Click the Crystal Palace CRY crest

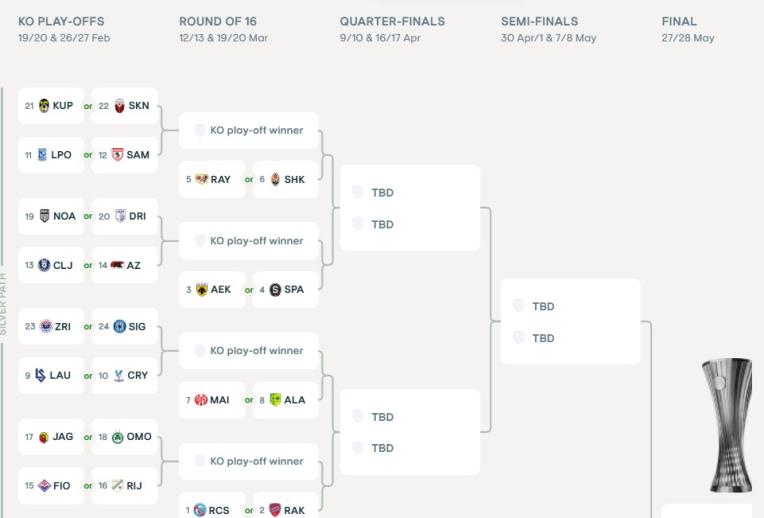[118, 376]
